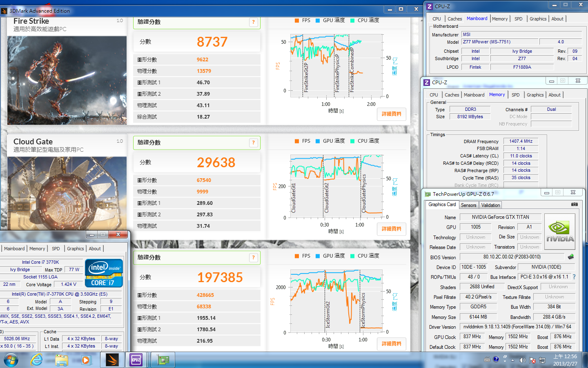Click Fire Strike score 8737

pyautogui.click(x=212, y=42)
